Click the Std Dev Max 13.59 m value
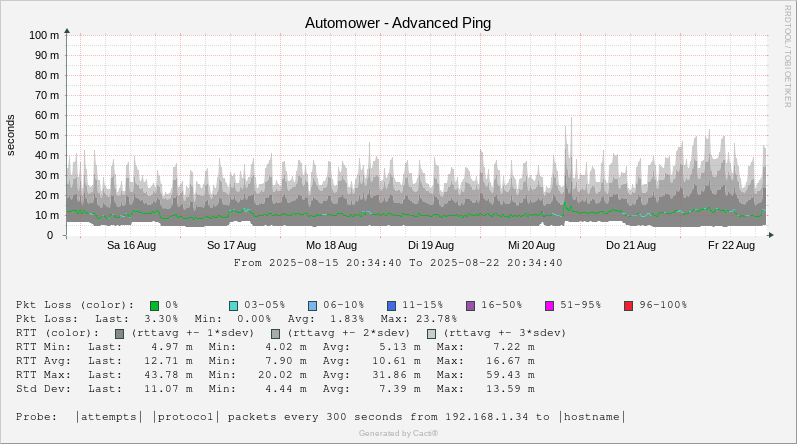797x444 pixels. point(510,389)
